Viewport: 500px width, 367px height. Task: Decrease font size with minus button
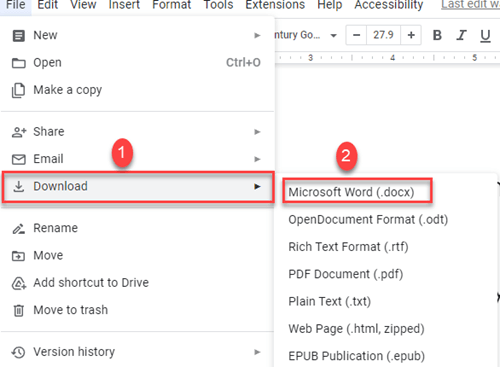pos(356,35)
